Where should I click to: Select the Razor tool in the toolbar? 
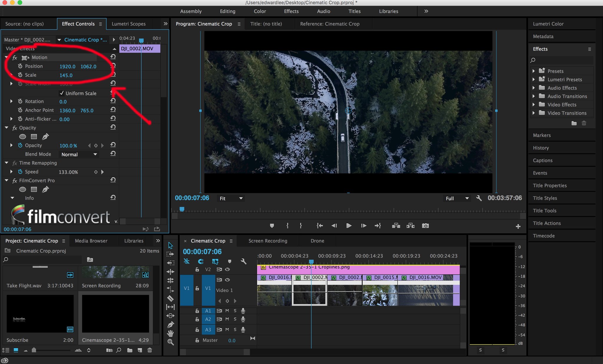(170, 298)
